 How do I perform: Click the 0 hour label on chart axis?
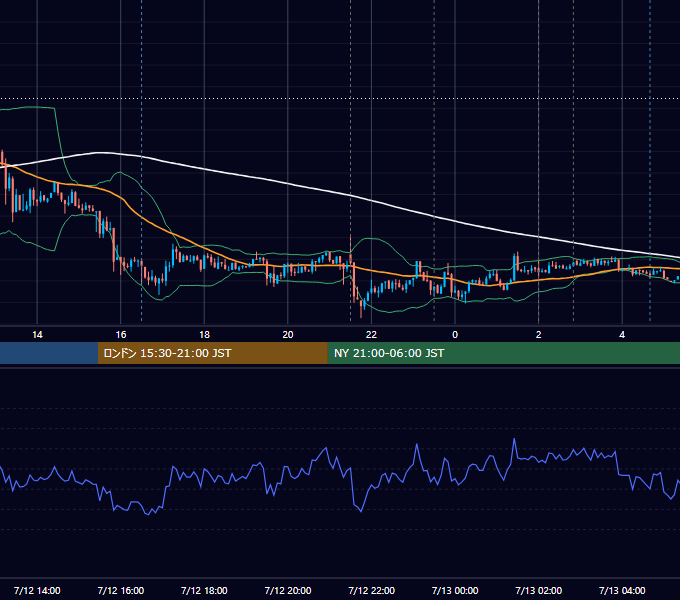click(455, 335)
